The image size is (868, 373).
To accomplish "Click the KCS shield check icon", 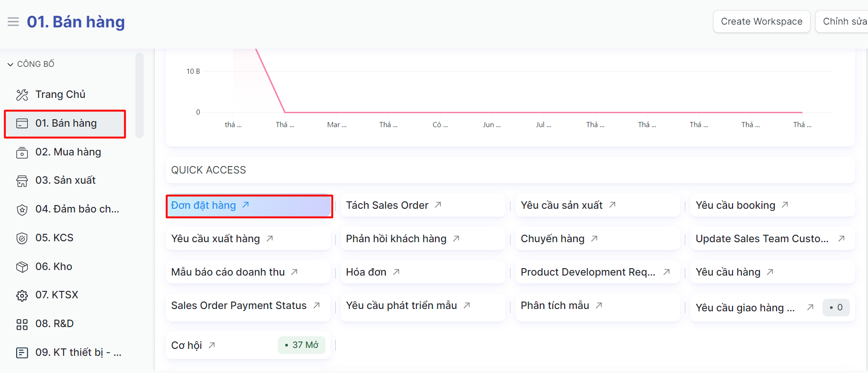I will pos(22,238).
